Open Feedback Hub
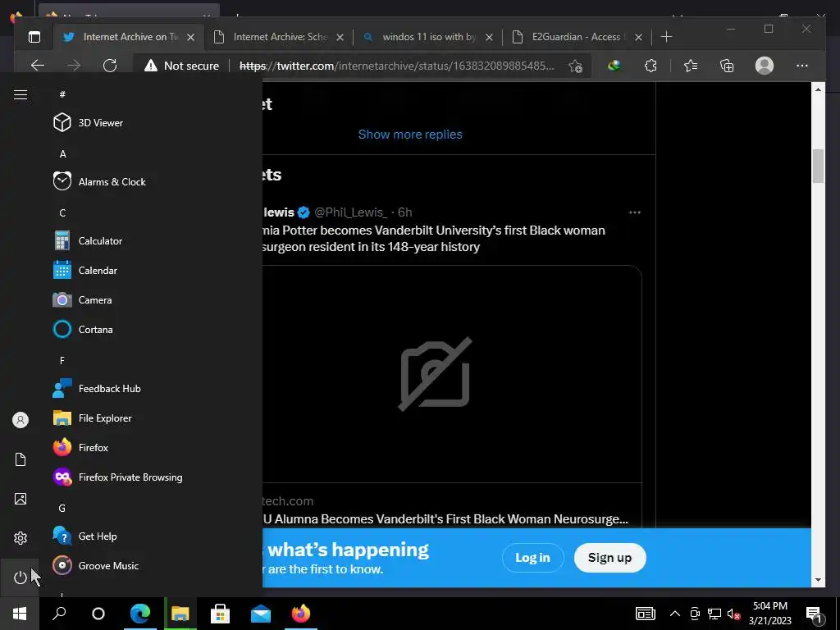Viewport: 840px width, 630px height. pyautogui.click(x=97, y=388)
